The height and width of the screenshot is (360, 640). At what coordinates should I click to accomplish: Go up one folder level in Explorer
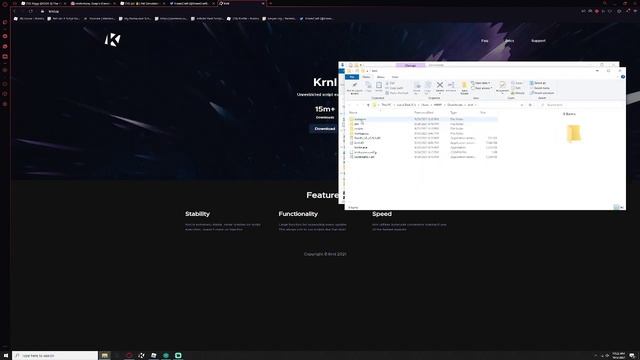[368, 105]
